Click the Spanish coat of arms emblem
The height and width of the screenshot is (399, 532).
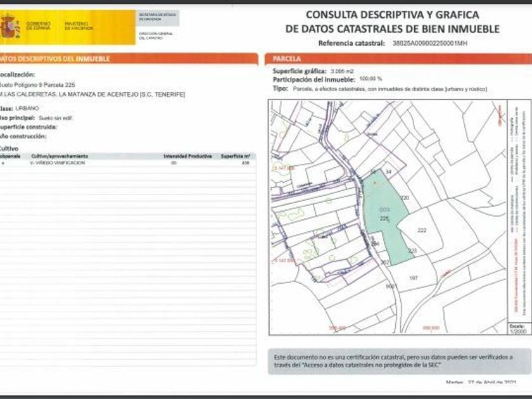point(10,26)
